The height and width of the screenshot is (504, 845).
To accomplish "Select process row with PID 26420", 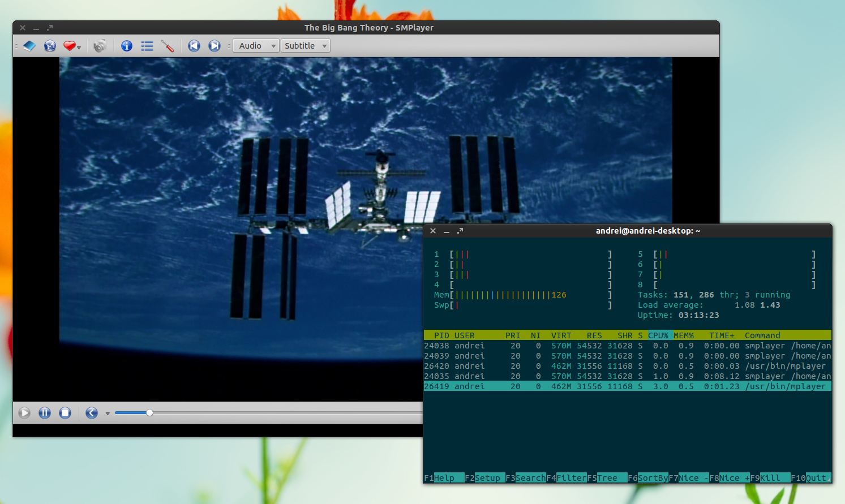I will 628,366.
